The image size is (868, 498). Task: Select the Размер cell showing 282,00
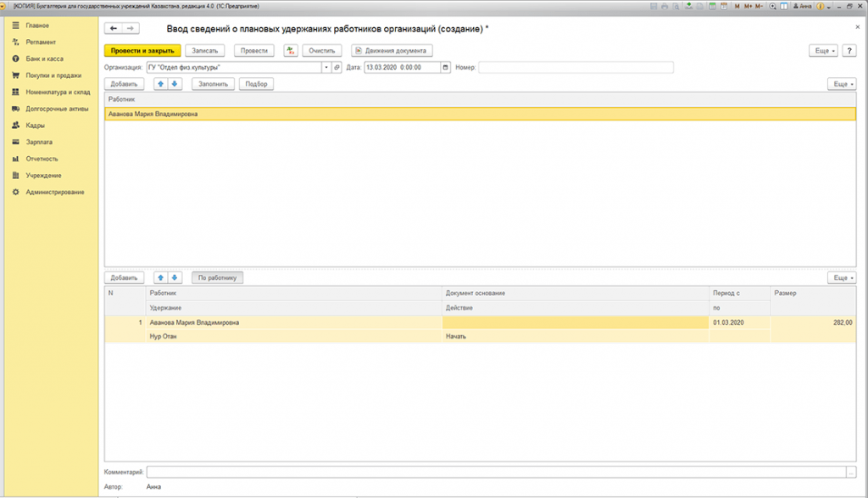(814, 322)
